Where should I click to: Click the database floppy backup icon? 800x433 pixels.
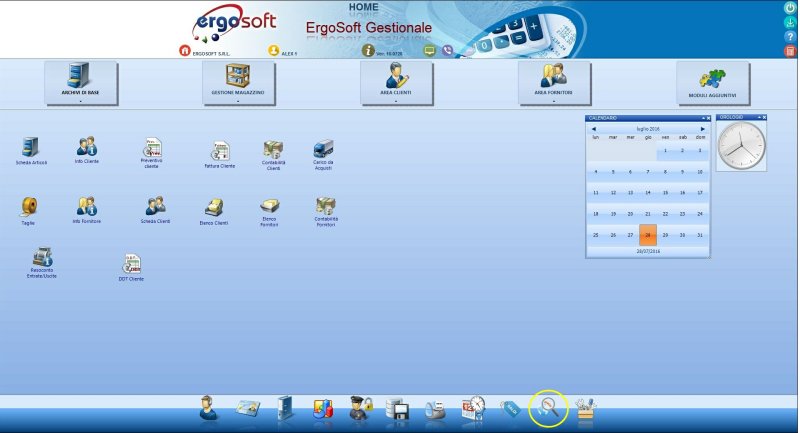pos(397,409)
